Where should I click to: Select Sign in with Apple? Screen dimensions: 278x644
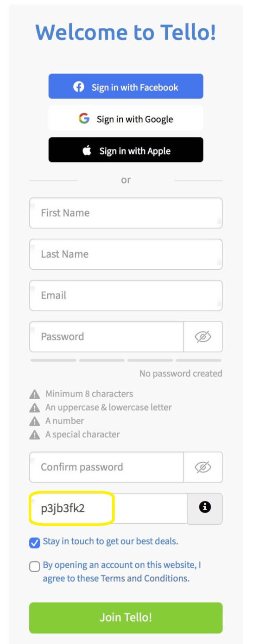(126, 150)
